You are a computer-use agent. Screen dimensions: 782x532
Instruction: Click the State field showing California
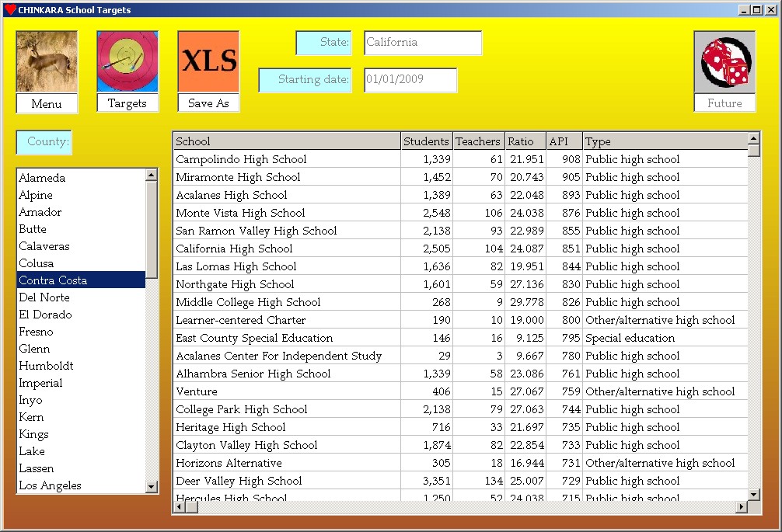coord(423,43)
